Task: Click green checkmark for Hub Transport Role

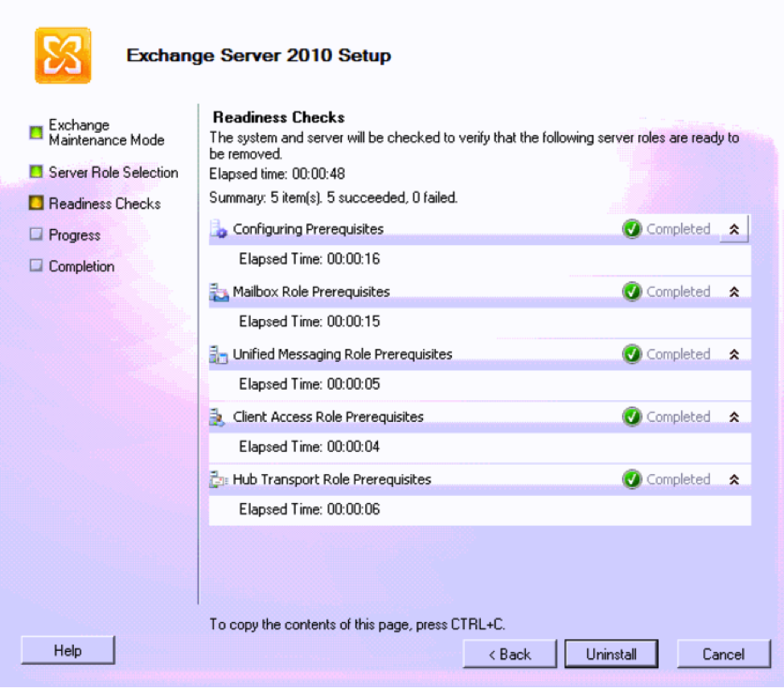Action: pos(632,480)
